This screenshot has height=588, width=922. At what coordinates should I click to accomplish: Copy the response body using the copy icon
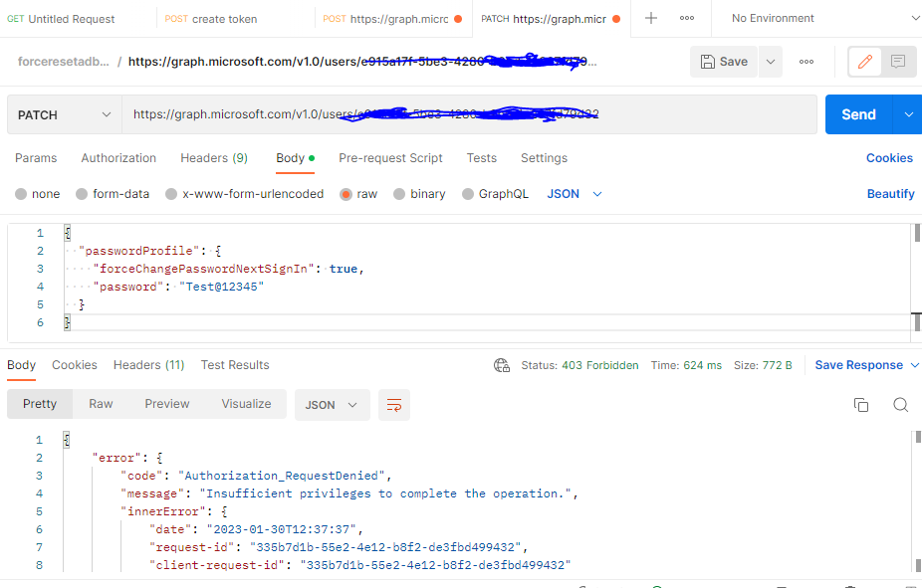point(862,405)
